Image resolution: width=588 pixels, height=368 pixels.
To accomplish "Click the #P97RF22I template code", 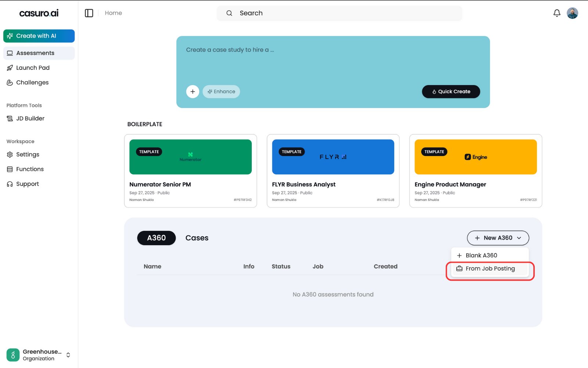I will [x=528, y=200].
